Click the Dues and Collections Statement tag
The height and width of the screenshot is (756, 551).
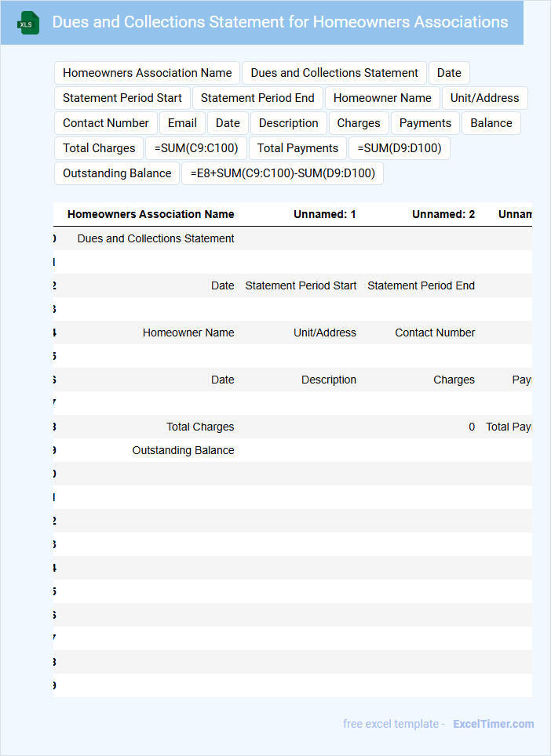(x=334, y=73)
